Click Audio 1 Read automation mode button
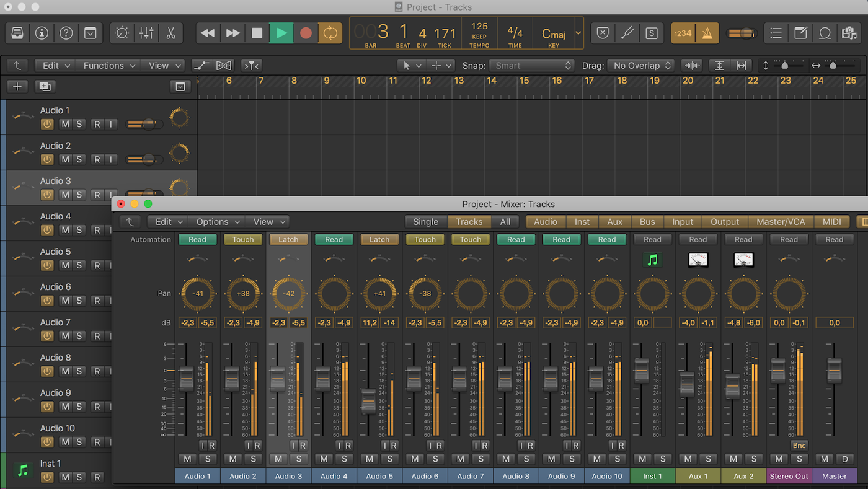The width and height of the screenshot is (868, 489). 197,240
